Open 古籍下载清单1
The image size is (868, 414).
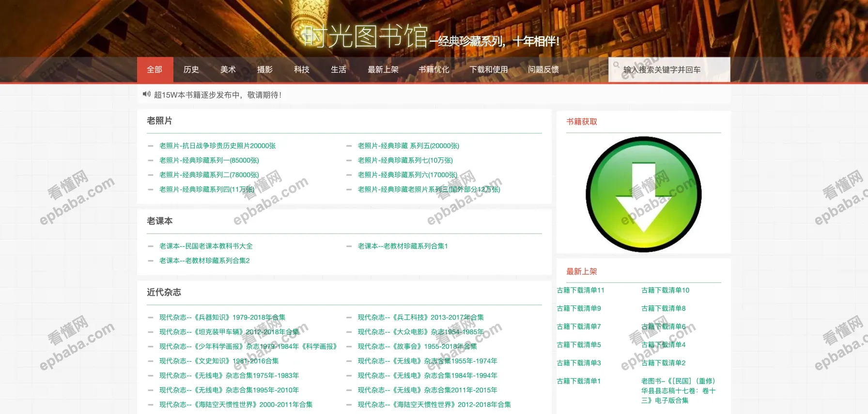pyautogui.click(x=579, y=381)
